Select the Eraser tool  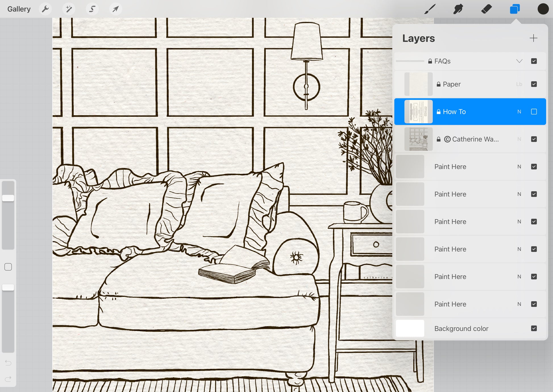pyautogui.click(x=487, y=9)
